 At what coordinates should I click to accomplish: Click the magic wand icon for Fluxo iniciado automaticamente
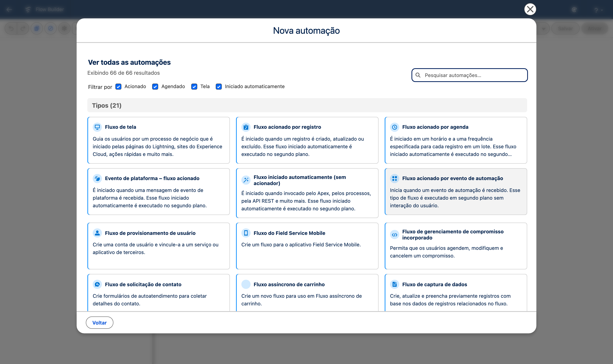coord(246,180)
